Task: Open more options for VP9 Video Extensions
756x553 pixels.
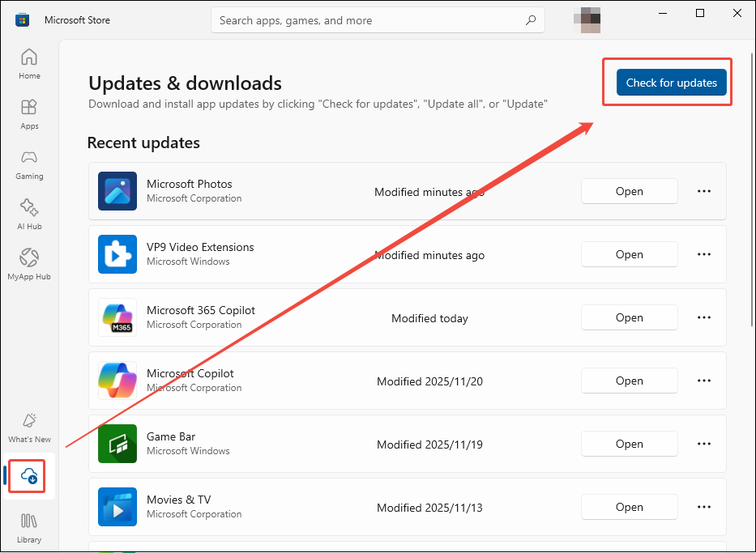Action: pyautogui.click(x=703, y=254)
